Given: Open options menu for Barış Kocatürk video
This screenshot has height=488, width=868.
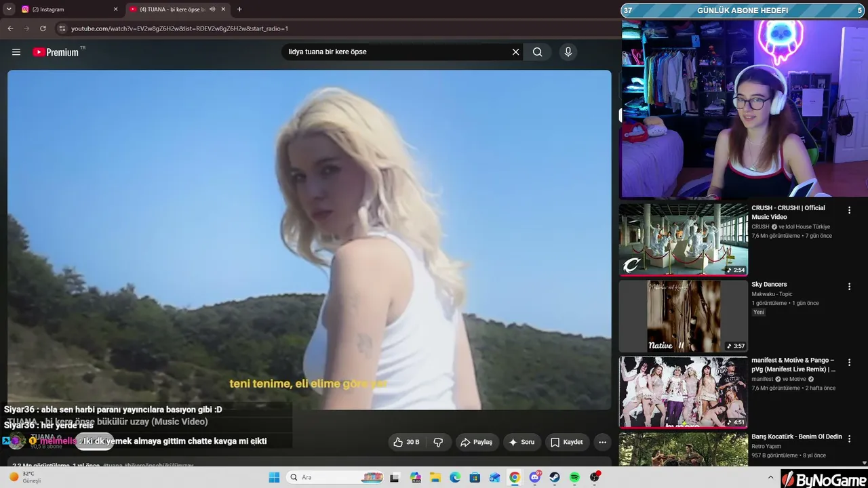Looking at the screenshot, I should click(849, 439).
